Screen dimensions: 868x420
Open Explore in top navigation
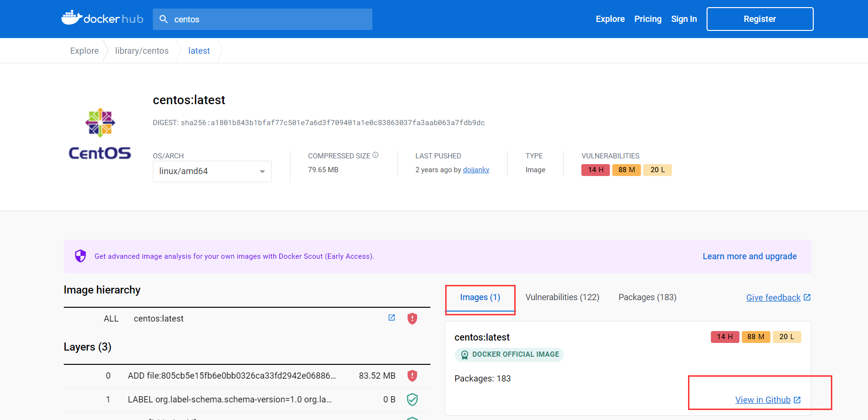coord(610,19)
